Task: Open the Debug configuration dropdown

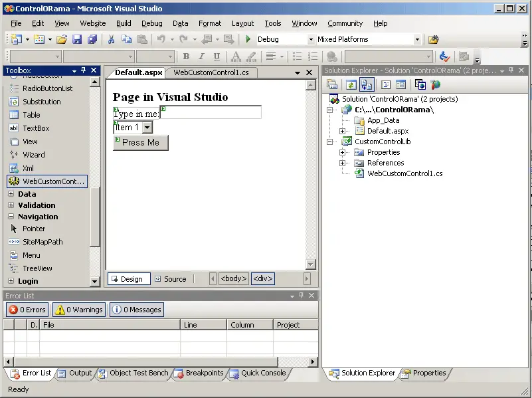Action: pyautogui.click(x=311, y=39)
